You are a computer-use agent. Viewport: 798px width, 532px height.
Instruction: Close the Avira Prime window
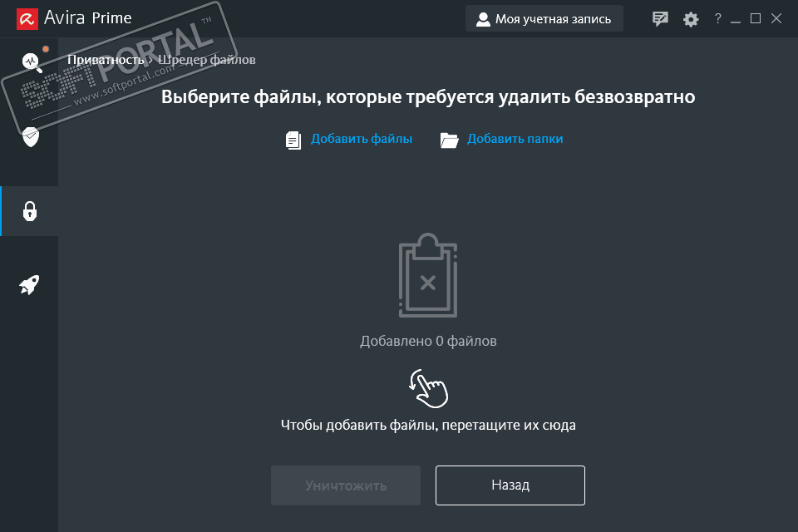coord(776,19)
